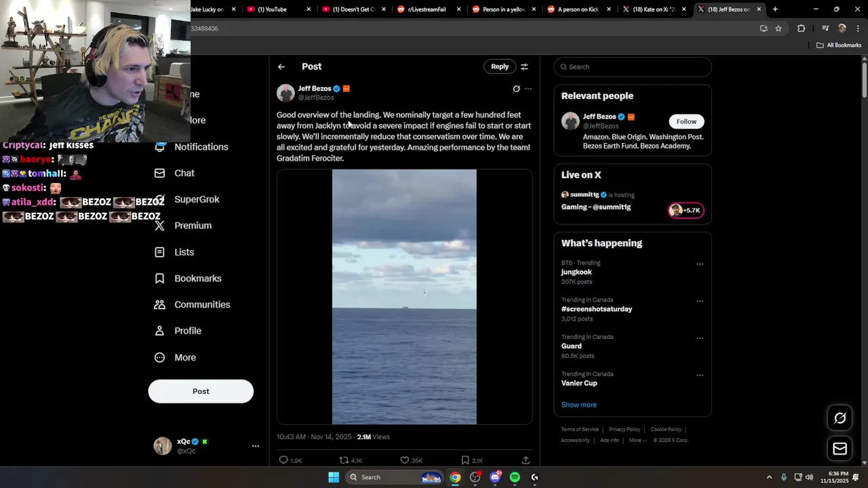Open Spotify from the taskbar

click(x=515, y=477)
